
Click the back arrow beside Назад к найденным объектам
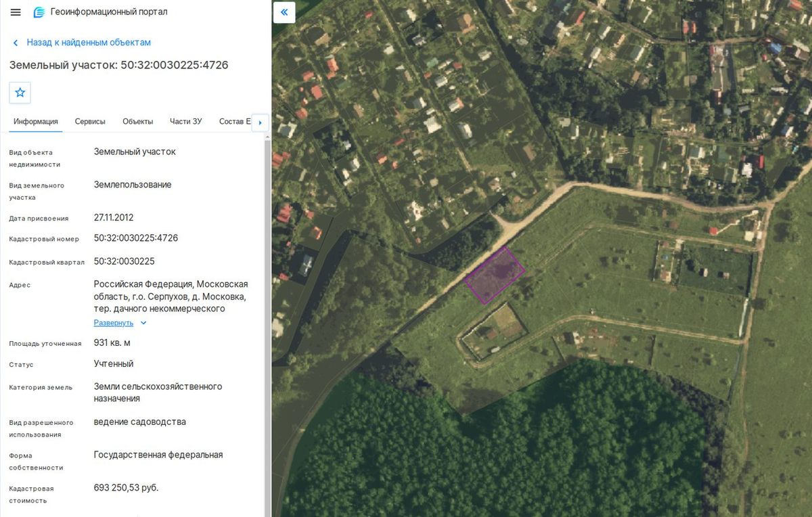16,43
